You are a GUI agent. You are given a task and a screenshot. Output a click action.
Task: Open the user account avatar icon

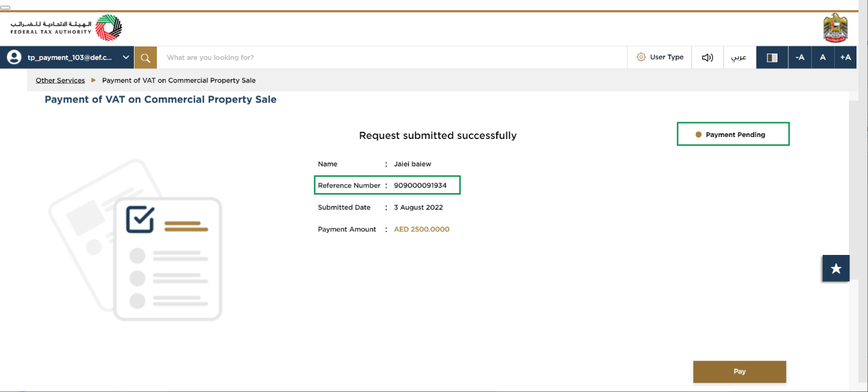pos(14,57)
